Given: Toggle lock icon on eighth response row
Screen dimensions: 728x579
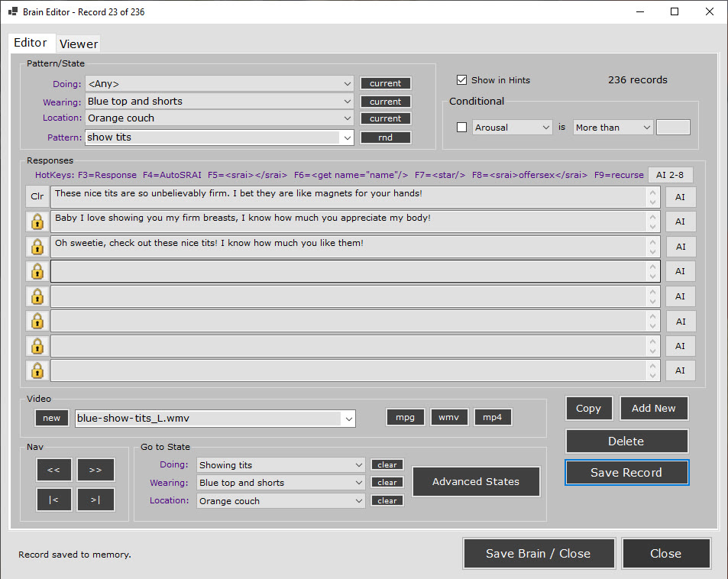Looking at the screenshot, I should tap(37, 370).
